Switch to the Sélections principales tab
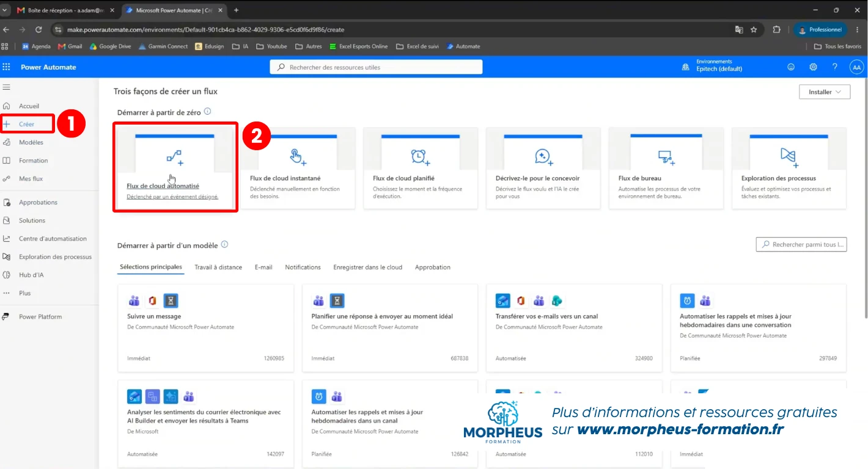This screenshot has height=469, width=868. (151, 267)
